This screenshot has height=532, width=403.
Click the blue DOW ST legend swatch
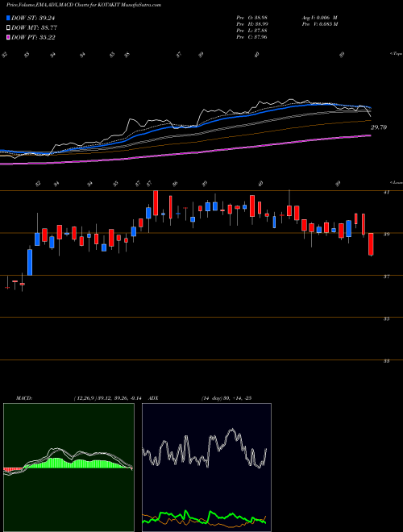click(x=8, y=18)
